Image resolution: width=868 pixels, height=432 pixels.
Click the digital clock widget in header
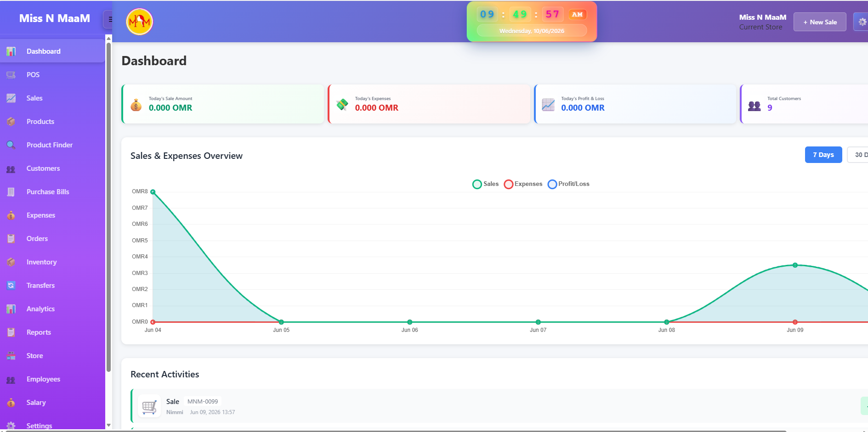pos(532,22)
